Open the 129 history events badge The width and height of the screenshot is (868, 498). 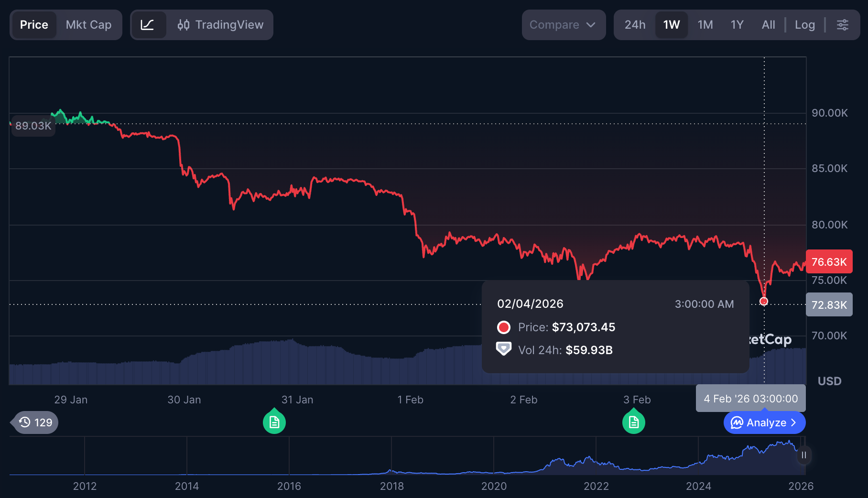36,422
